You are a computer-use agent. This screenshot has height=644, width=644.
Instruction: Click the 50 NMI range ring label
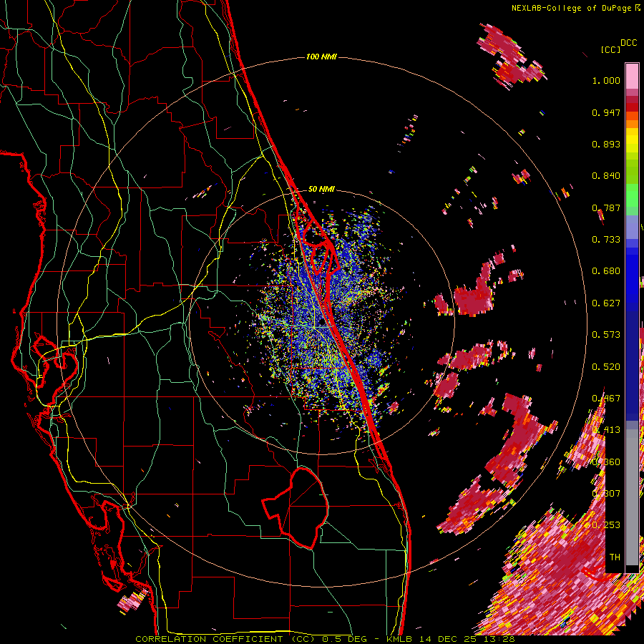[x=321, y=189]
